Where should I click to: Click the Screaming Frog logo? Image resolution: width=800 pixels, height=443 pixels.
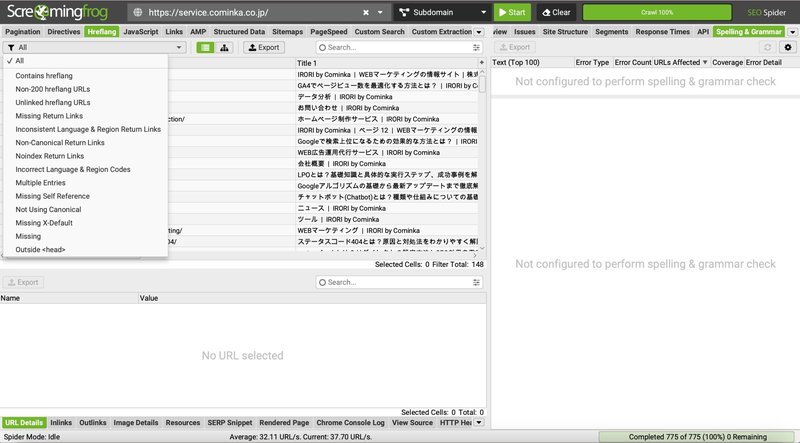click(60, 13)
